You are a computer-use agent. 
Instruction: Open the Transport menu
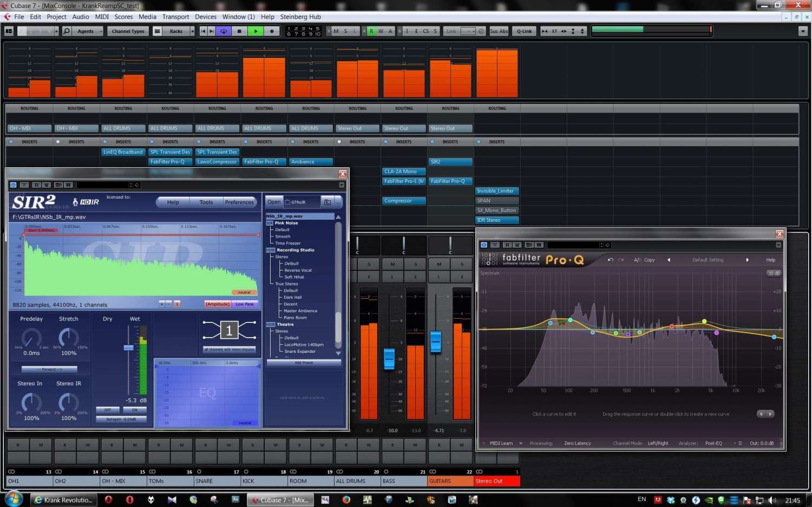pos(175,17)
